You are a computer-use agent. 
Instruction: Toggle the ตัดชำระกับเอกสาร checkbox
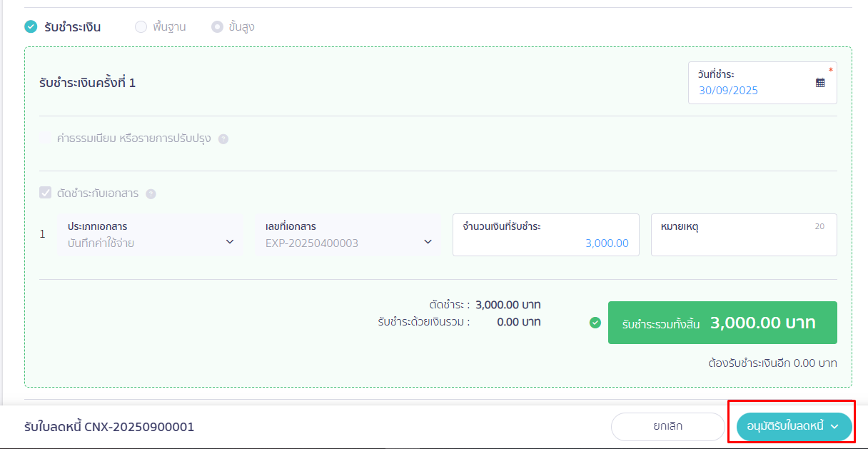point(46,193)
